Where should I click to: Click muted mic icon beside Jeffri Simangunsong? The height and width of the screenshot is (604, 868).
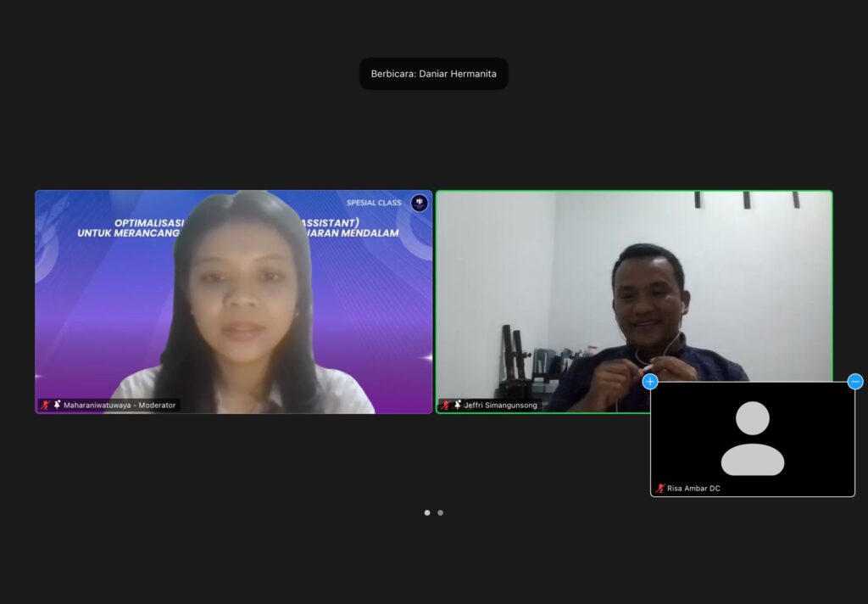click(x=446, y=405)
